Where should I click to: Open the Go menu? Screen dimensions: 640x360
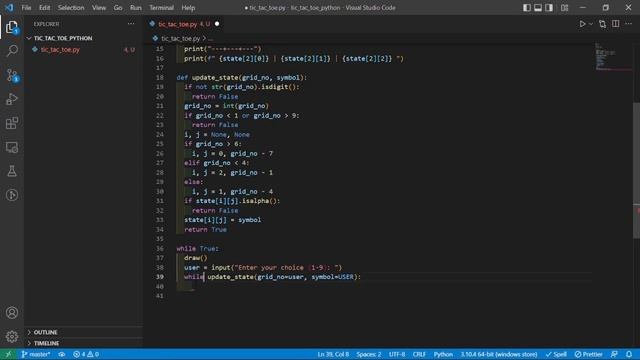(x=118, y=8)
